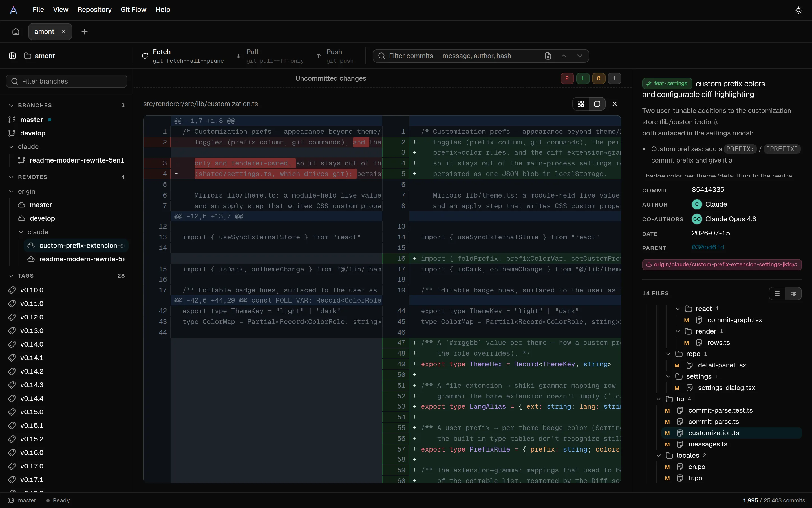Toggle the light/dark theme sun icon

[798, 10]
